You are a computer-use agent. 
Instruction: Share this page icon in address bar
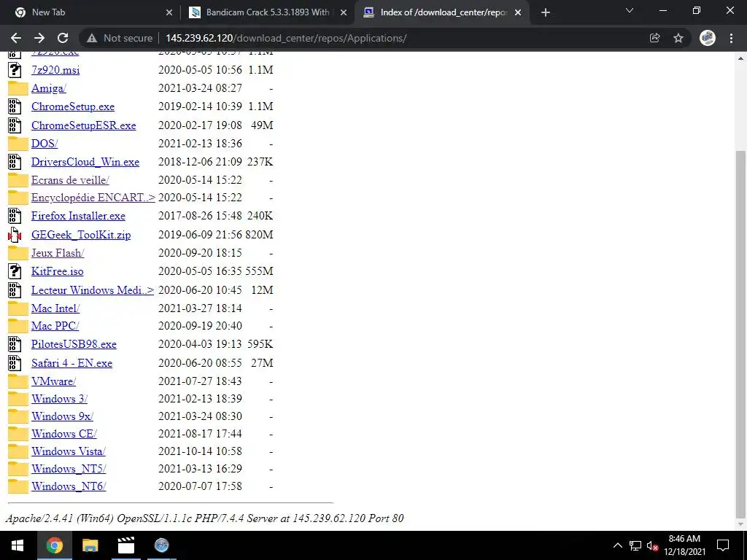click(654, 38)
